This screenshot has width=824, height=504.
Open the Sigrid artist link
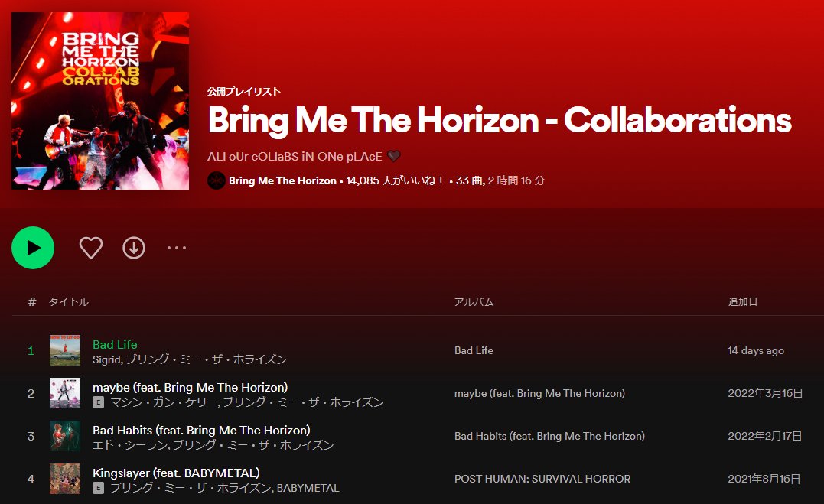click(107, 359)
